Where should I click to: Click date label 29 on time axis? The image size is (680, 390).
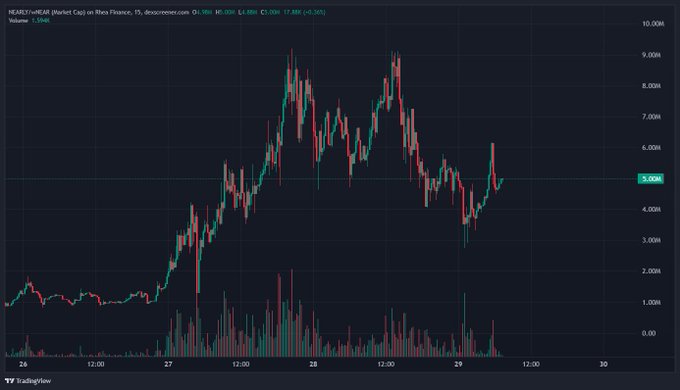[458, 364]
